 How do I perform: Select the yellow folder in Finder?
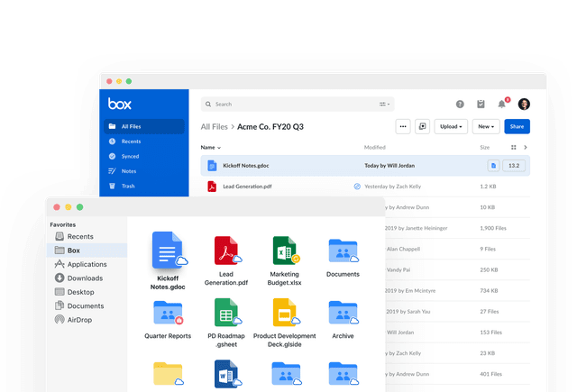[x=168, y=374]
